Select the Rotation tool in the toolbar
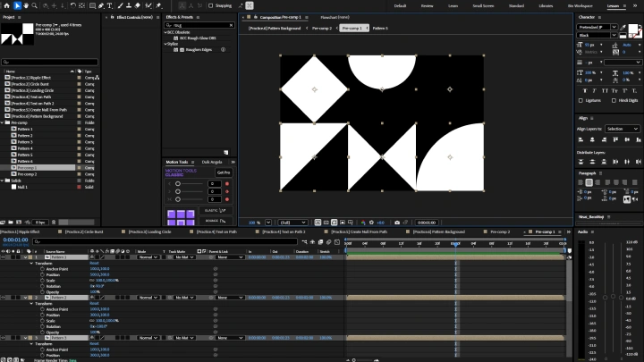Viewport: 644px width, 362px height. [72, 5]
